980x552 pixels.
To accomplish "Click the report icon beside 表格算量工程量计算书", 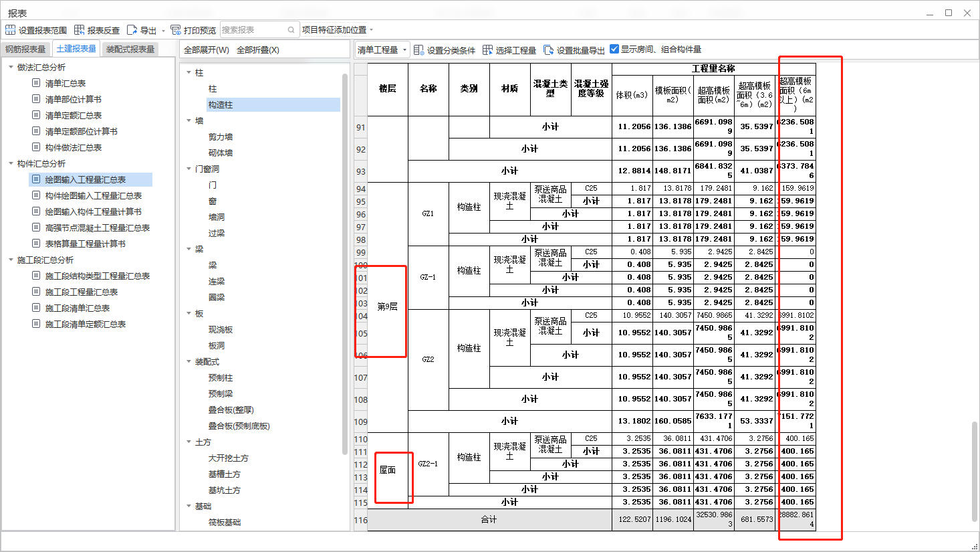I will coord(36,244).
